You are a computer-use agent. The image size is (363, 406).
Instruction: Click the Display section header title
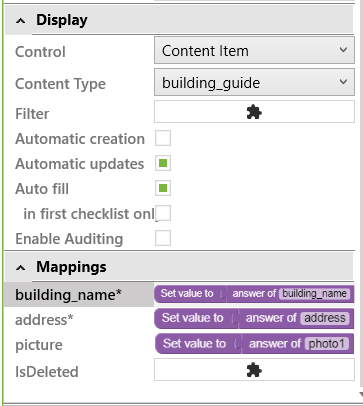click(62, 20)
